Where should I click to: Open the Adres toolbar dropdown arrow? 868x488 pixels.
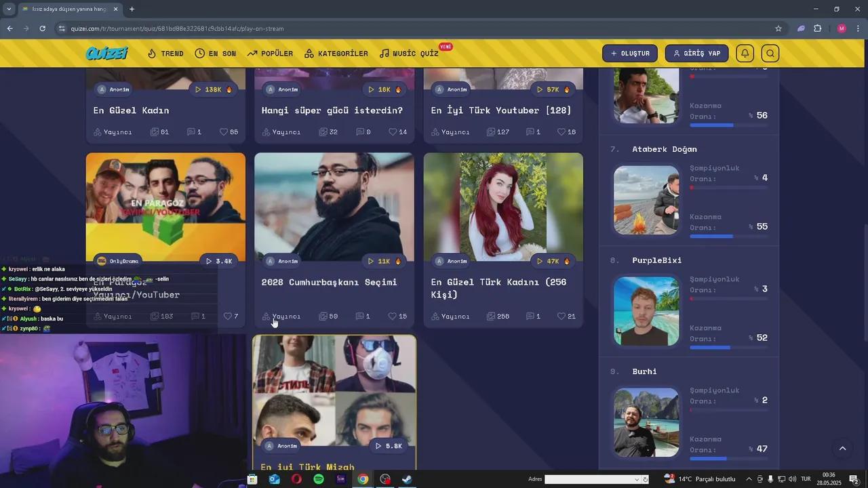637,479
